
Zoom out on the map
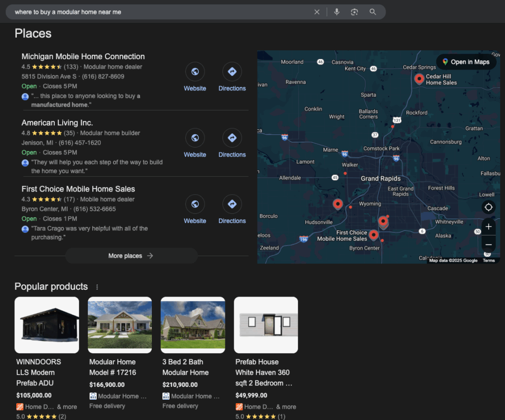488,244
